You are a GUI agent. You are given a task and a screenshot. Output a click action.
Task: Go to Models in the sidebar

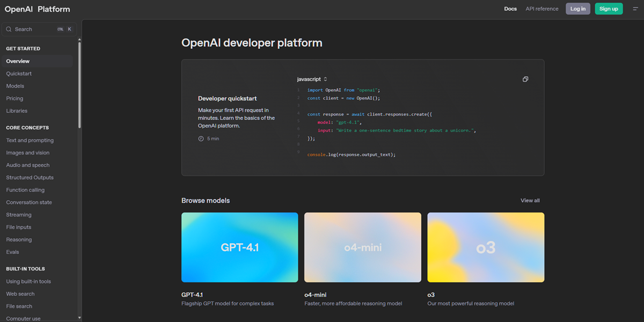tap(15, 86)
